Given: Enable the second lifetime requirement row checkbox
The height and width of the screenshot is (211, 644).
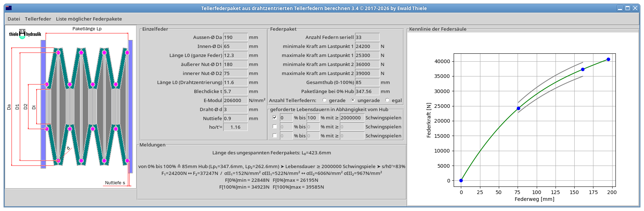Looking at the screenshot, I should tap(275, 127).
